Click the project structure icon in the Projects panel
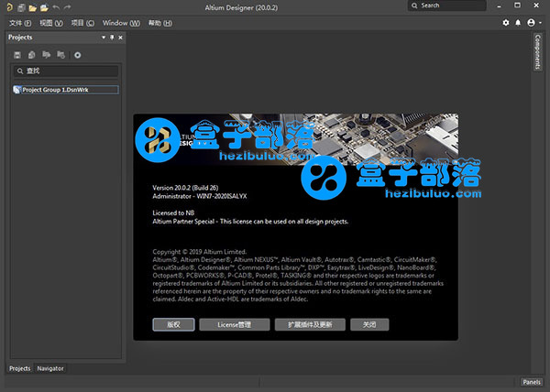The height and width of the screenshot is (392, 550). coord(61,55)
